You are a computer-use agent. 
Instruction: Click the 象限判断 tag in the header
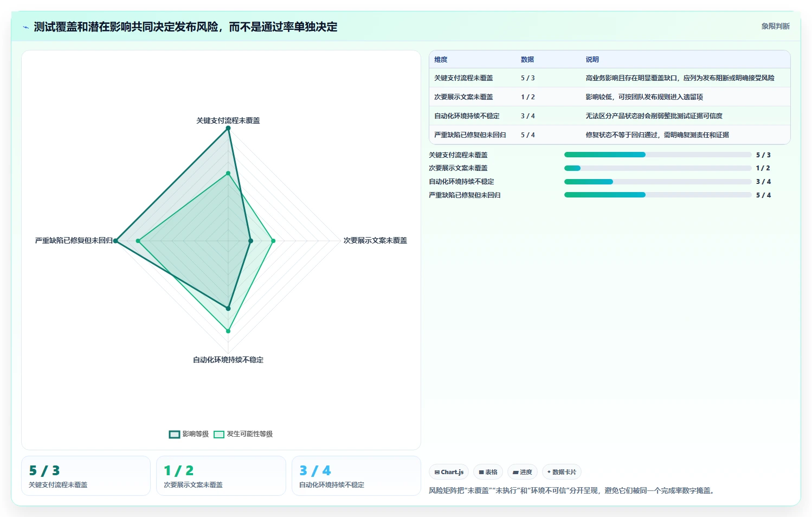pos(775,26)
